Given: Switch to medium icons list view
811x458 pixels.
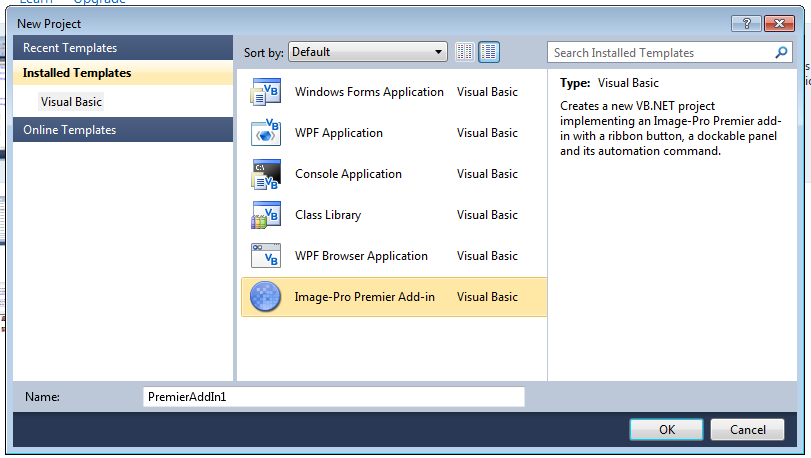Looking at the screenshot, I should 489,52.
